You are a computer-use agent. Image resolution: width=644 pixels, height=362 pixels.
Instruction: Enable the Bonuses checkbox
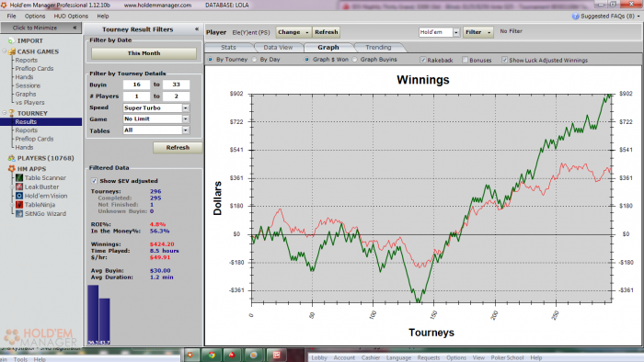[465, 60]
